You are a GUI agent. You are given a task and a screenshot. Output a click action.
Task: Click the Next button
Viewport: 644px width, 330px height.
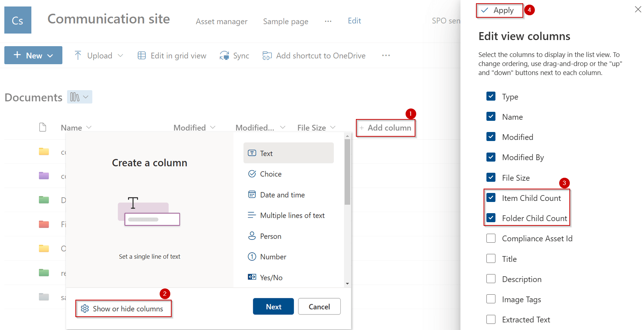273,307
